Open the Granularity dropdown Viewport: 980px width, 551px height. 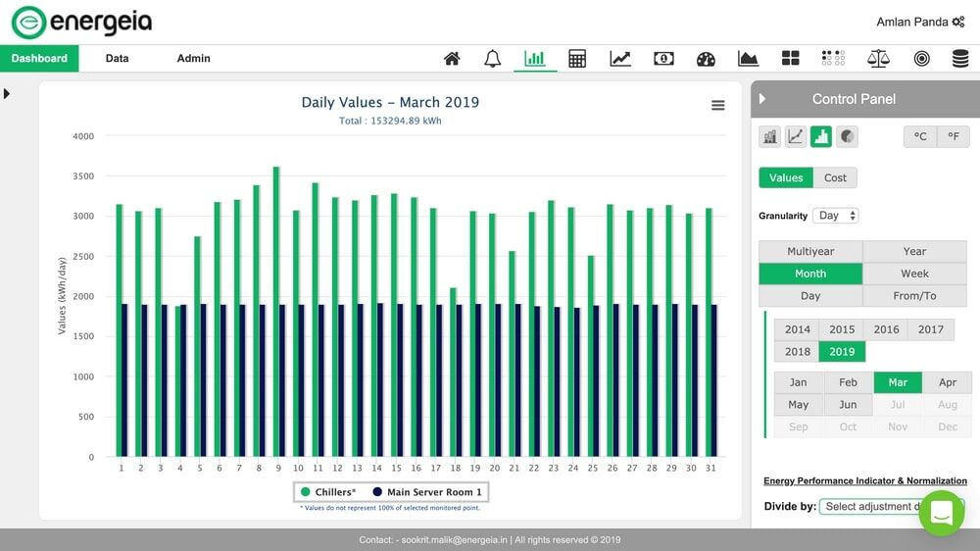click(x=837, y=216)
